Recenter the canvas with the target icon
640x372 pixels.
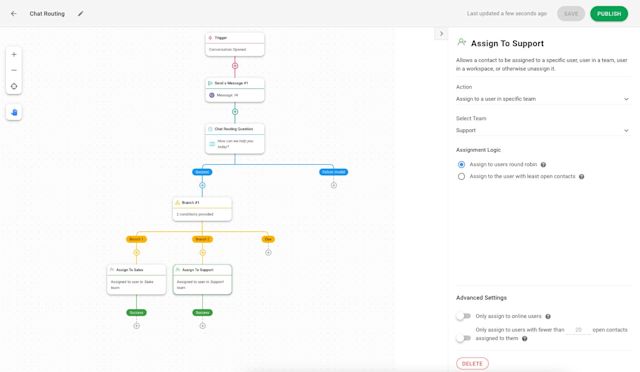coord(14,86)
